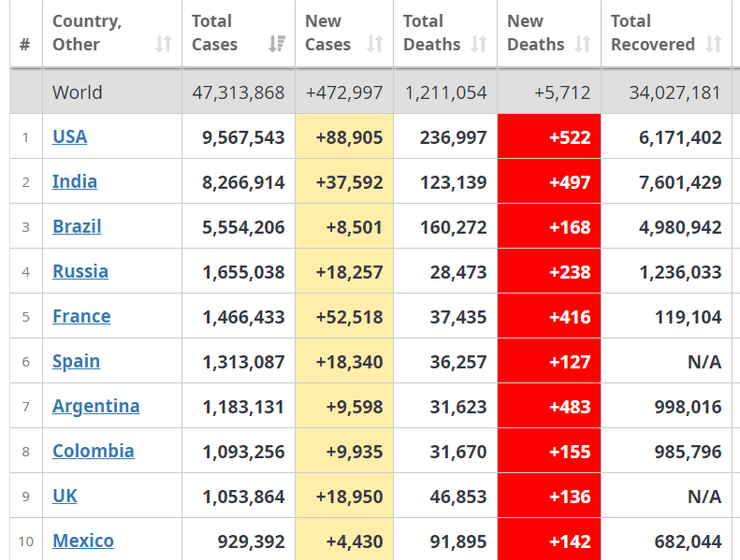Screen dimensions: 740x560
Task: Click sort icon in Total Recovered column
Action: [x=713, y=44]
